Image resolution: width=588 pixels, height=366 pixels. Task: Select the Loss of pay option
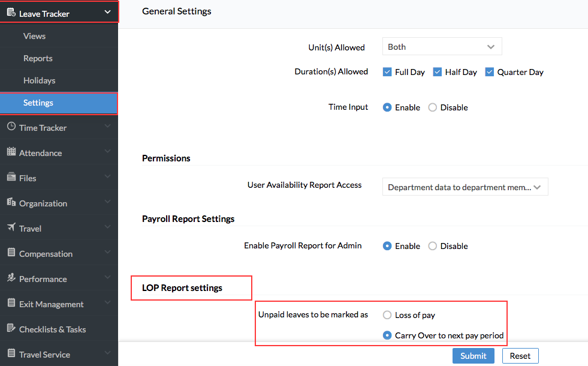point(387,315)
